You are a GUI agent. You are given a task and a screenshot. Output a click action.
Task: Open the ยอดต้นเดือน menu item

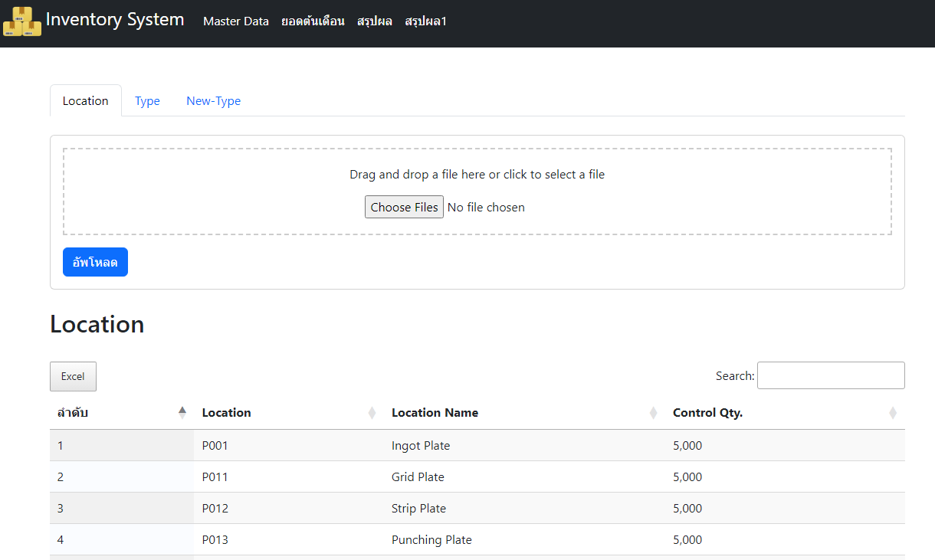[x=313, y=21]
